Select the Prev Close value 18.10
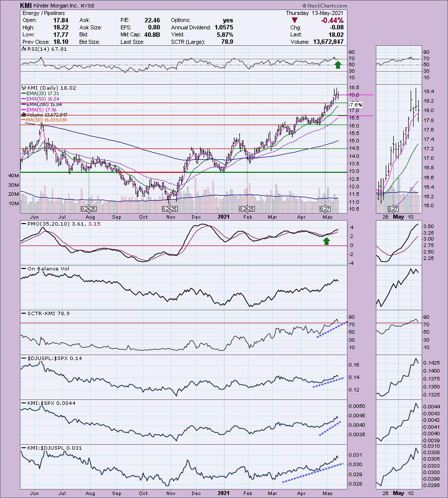This screenshot has height=498, width=448. tap(61, 42)
